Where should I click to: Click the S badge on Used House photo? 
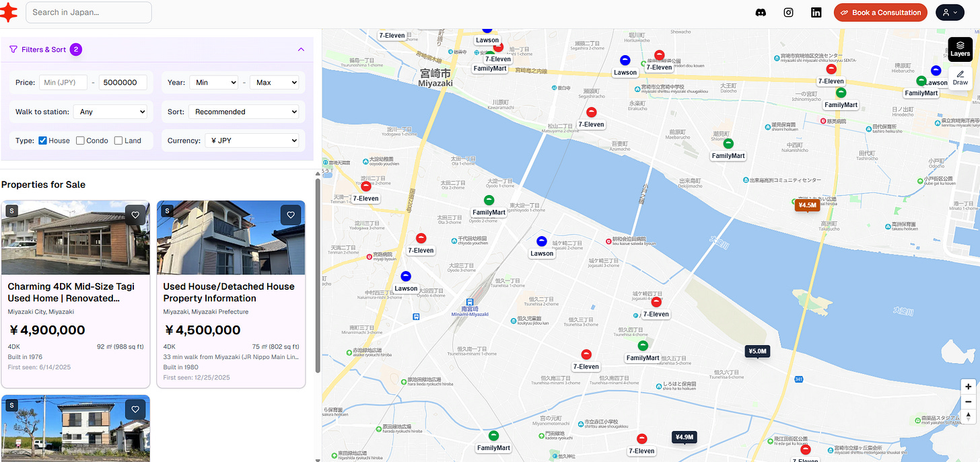167,211
